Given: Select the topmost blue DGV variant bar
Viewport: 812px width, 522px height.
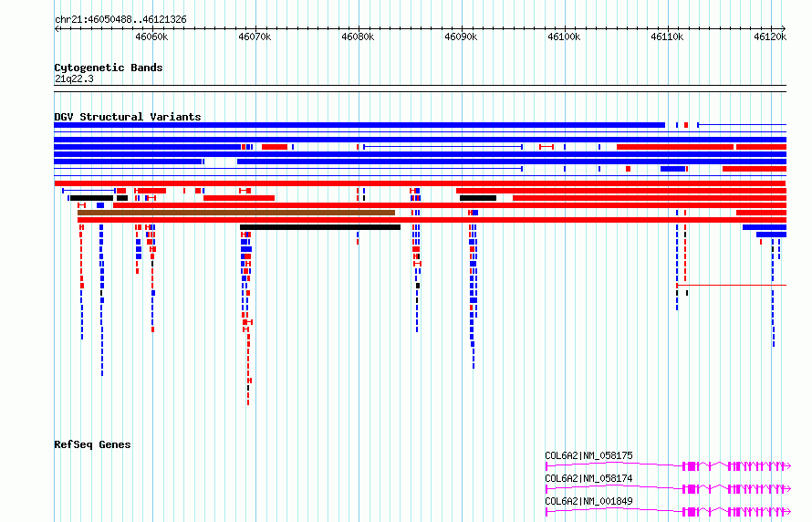Looking at the screenshot, I should click(359, 125).
